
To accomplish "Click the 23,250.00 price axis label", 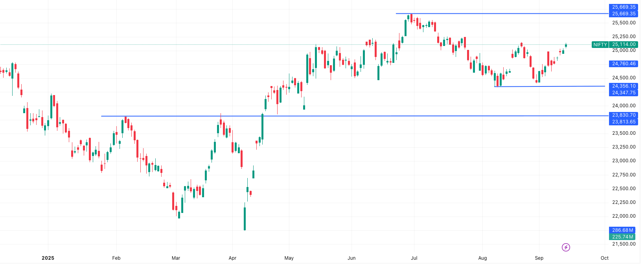I will (624, 147).
